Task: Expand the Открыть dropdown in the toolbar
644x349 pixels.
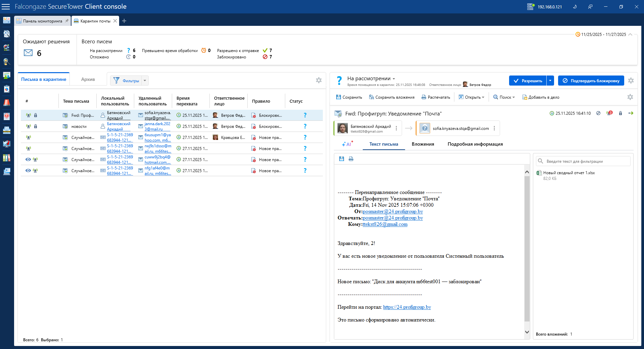Action: pos(483,97)
